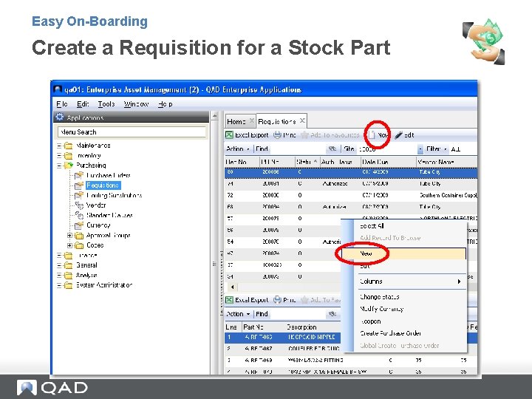Sort by Status column header
The image size is (532, 399).
pyautogui.click(x=307, y=162)
